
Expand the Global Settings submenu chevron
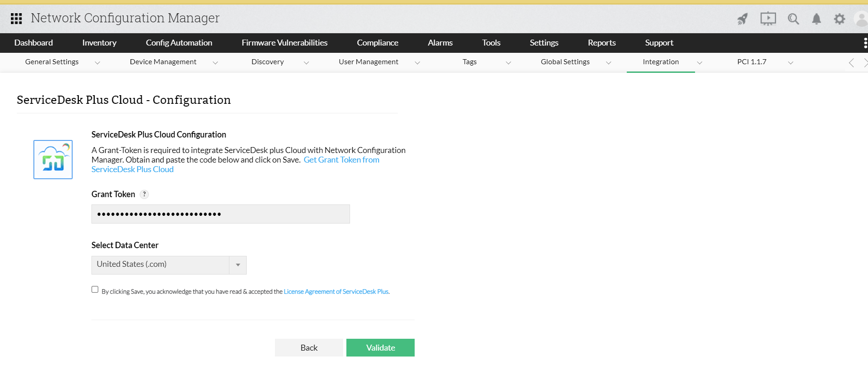608,63
